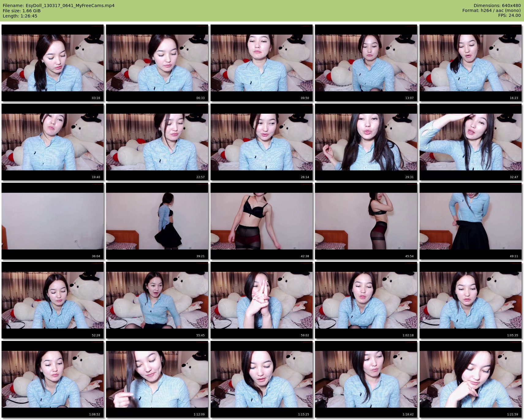Click the 'Length: 1:26:45' text
The height and width of the screenshot is (420, 524).
pyautogui.click(x=20, y=16)
